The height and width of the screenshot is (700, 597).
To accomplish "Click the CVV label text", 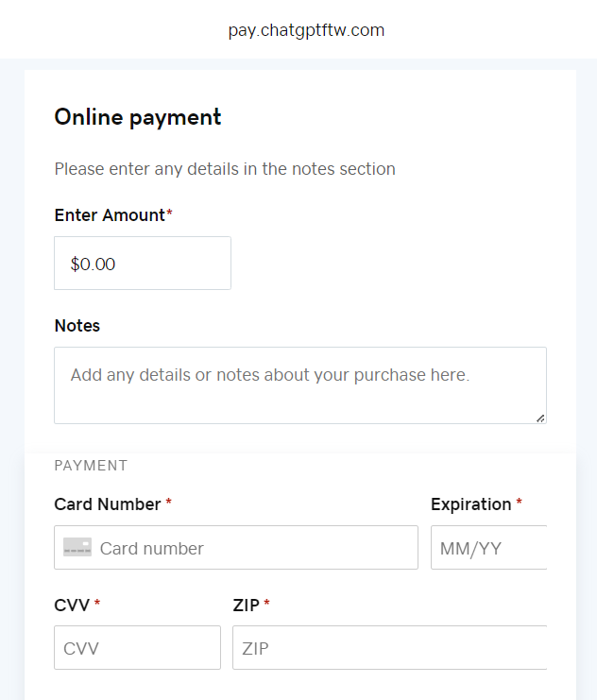I will 72,605.
